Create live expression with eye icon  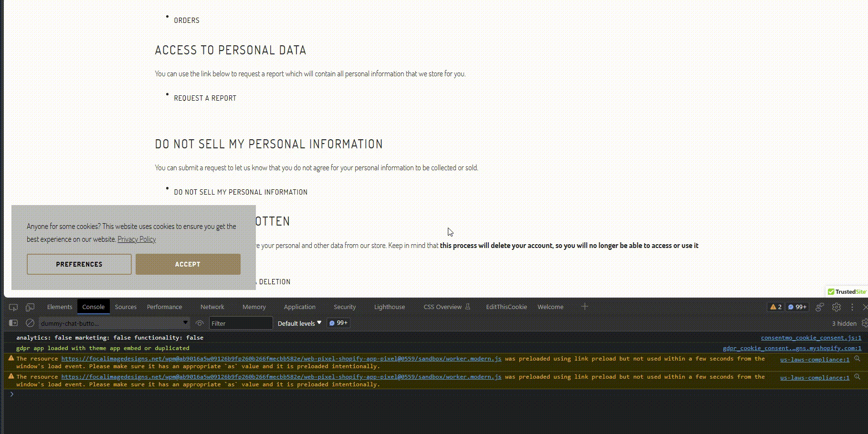200,323
